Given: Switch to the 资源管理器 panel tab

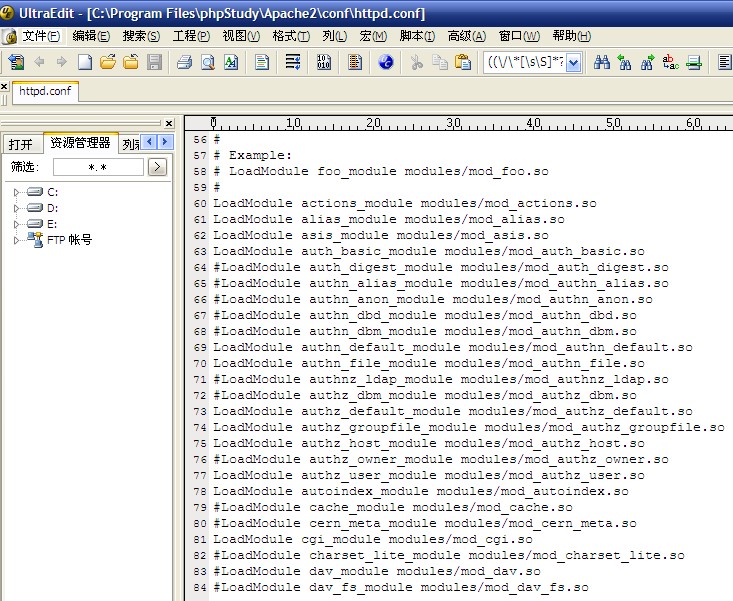Looking at the screenshot, I should (80, 143).
